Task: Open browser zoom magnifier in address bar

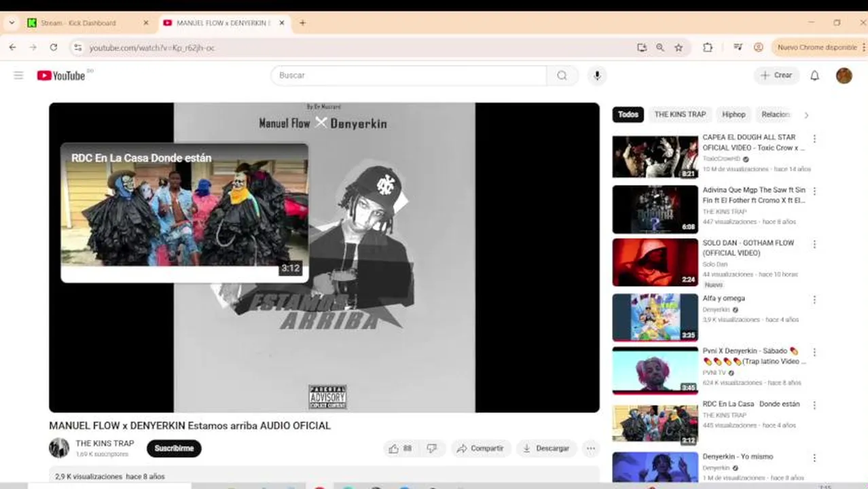Action: click(659, 48)
